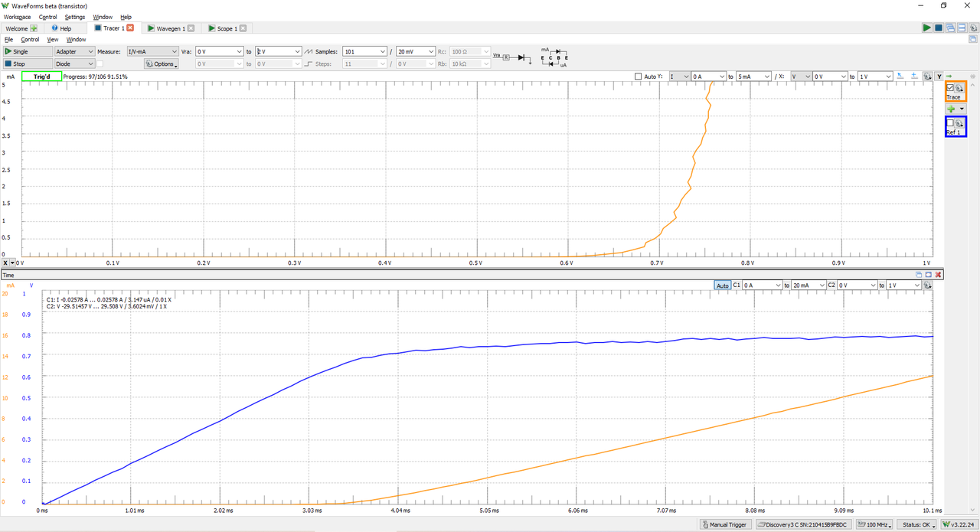Open the Settings menu
This screenshot has width=980, height=532.
(75, 17)
